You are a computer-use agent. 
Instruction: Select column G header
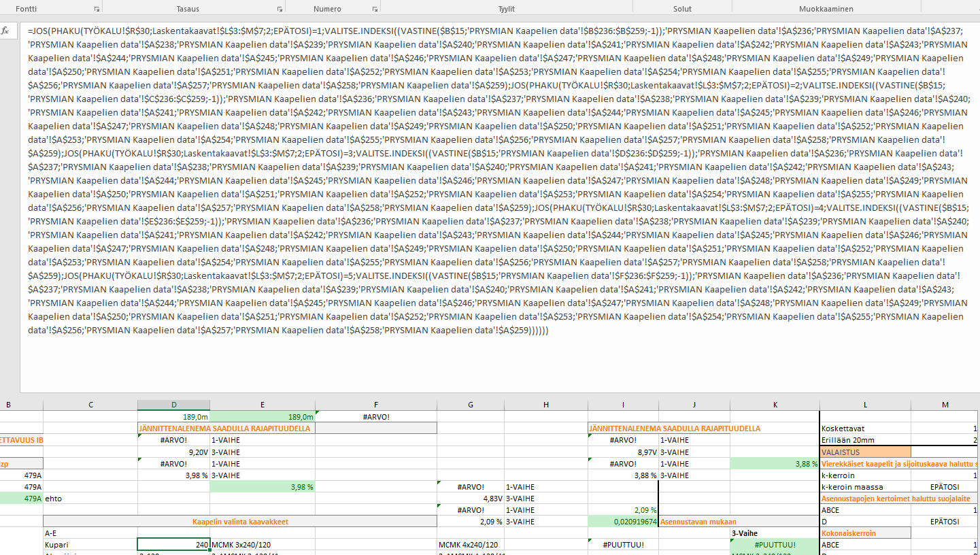tap(471, 405)
